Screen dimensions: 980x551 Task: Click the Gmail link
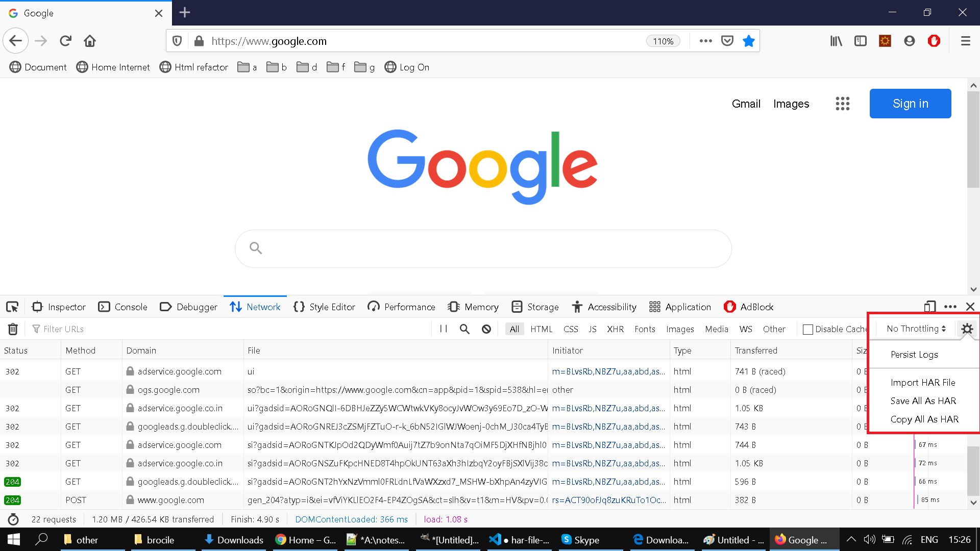(x=746, y=104)
